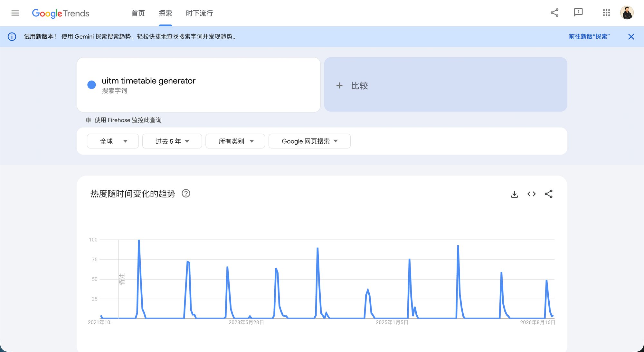Viewport: 644px width, 352px height.
Task: Click the share icon in top header
Action: tap(554, 13)
